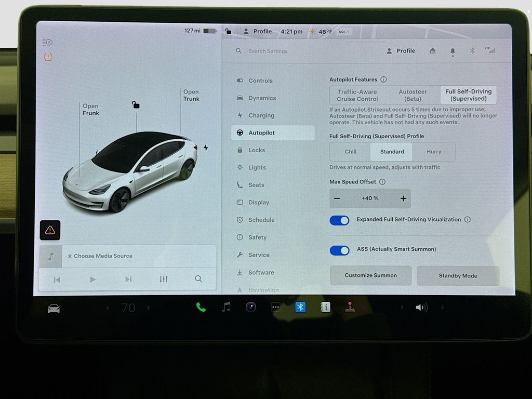Open the arcade joystick icon

(x=350, y=307)
